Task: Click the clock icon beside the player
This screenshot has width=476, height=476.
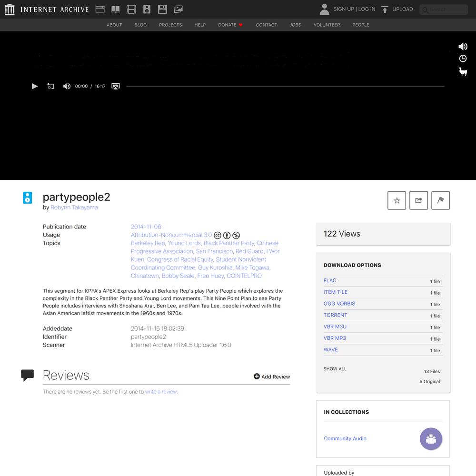Action: [463, 59]
